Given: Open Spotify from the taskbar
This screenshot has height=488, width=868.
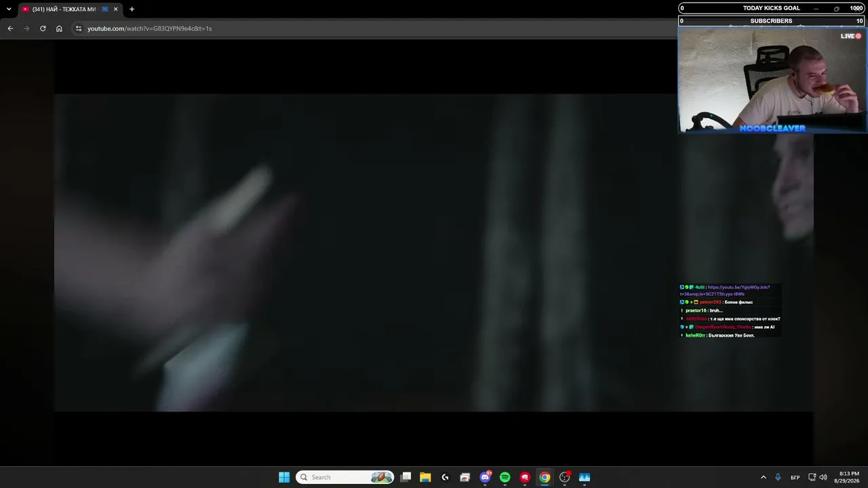Looking at the screenshot, I should pos(505,477).
